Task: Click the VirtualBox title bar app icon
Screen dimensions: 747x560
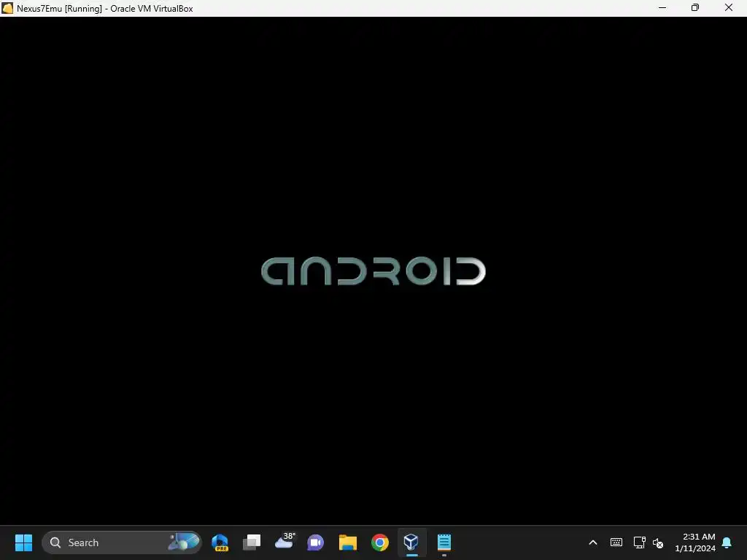Action: (7, 8)
